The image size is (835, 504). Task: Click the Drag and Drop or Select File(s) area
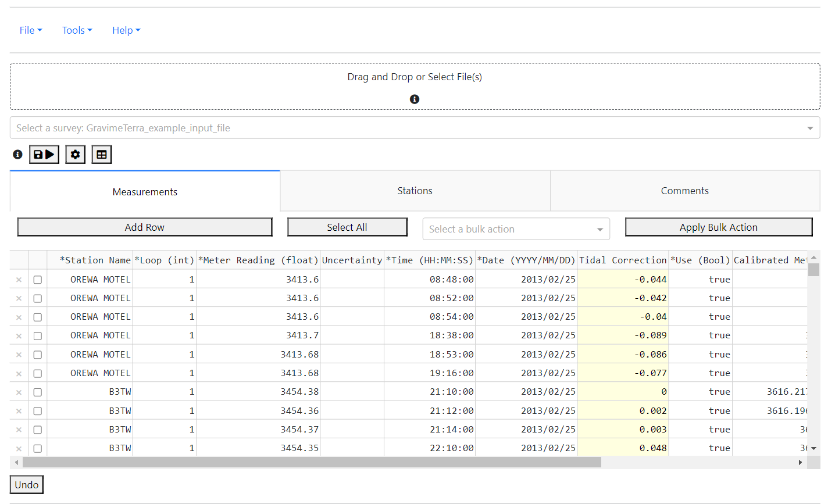tap(415, 87)
